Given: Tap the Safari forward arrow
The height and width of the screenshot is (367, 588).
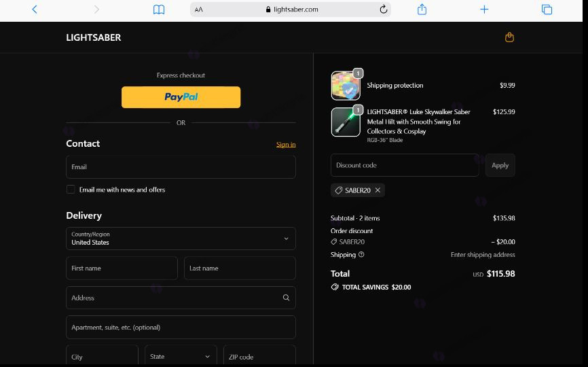Looking at the screenshot, I should coord(96,10).
